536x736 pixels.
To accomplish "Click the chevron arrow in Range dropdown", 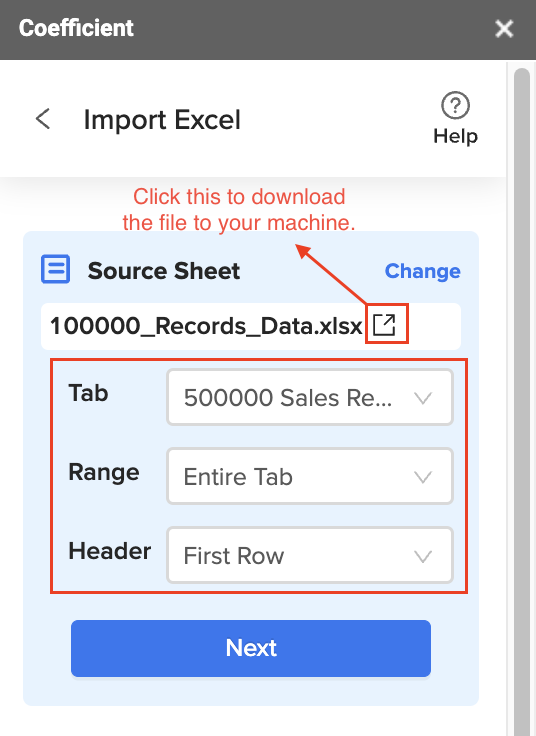I will [x=422, y=477].
